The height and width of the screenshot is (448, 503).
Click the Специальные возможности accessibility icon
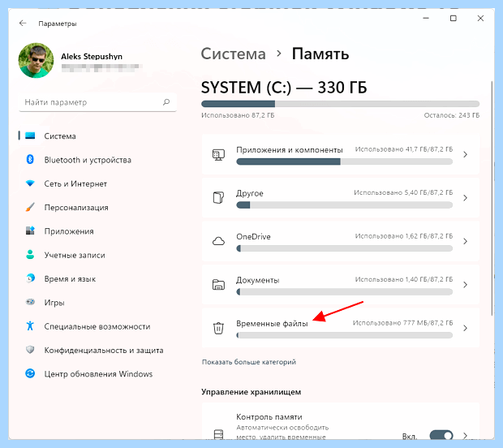[30, 325]
